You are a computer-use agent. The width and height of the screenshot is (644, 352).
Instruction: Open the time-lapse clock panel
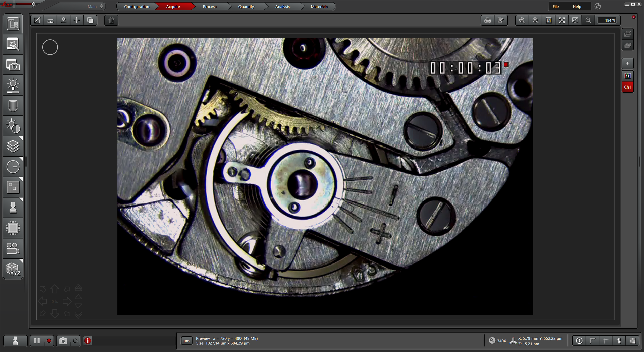click(x=13, y=167)
